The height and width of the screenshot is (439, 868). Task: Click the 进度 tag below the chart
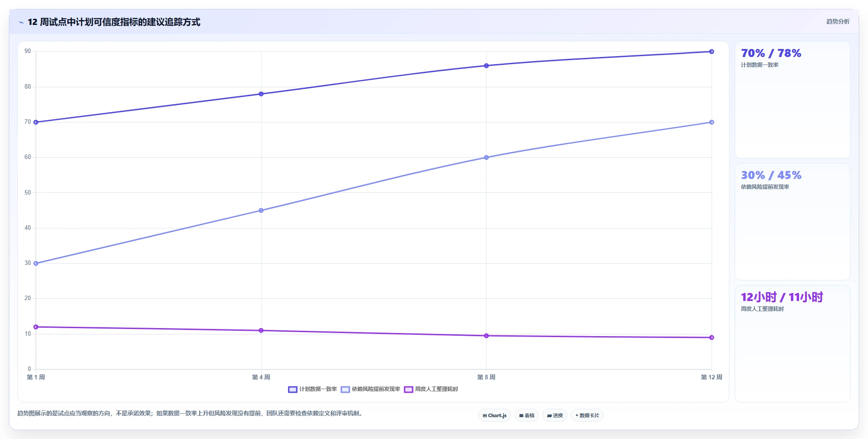pyautogui.click(x=555, y=415)
